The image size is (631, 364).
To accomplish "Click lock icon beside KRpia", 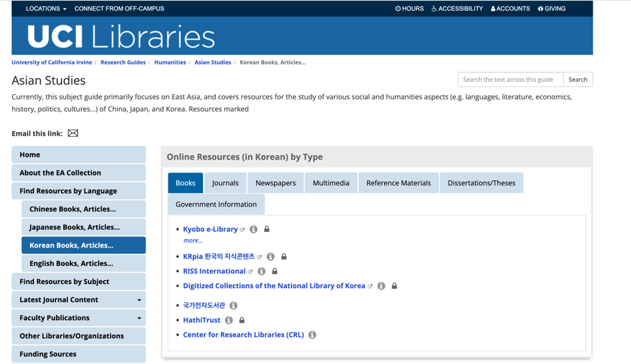I will (x=284, y=256).
